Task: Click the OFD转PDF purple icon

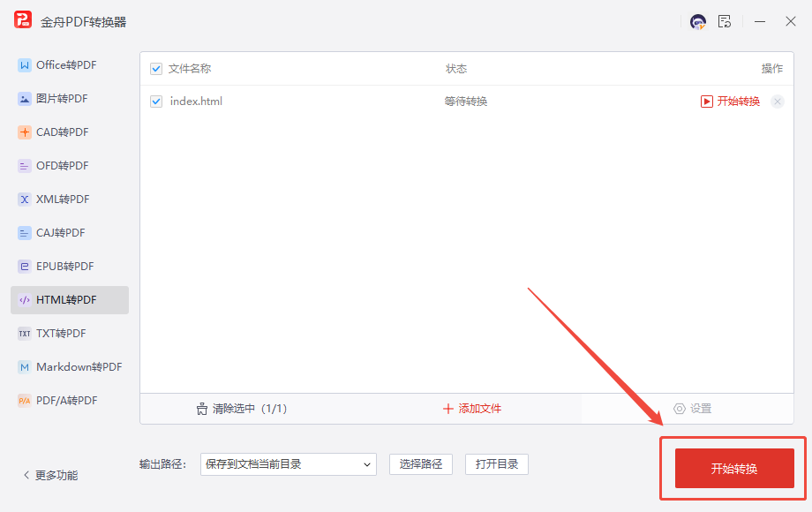Action: click(x=25, y=166)
